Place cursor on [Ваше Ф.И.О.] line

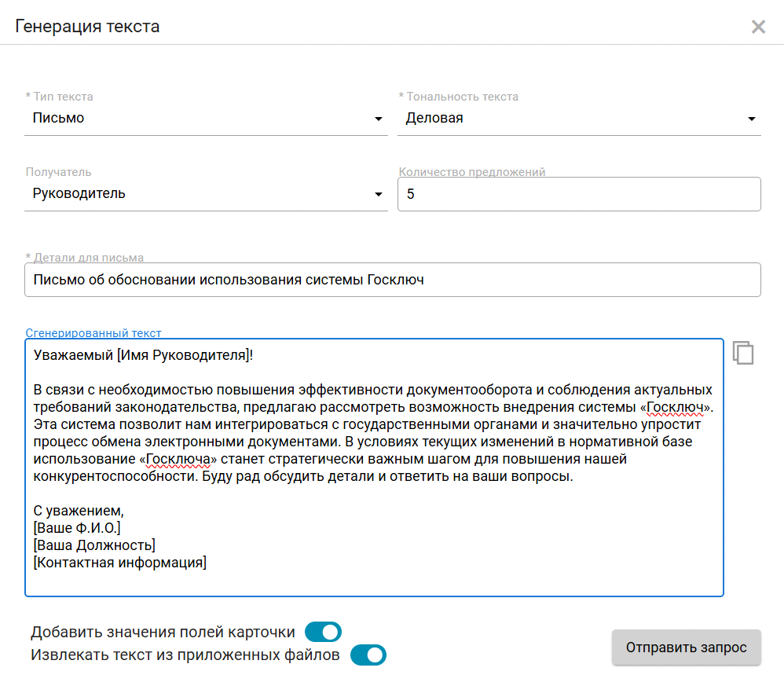[77, 528]
